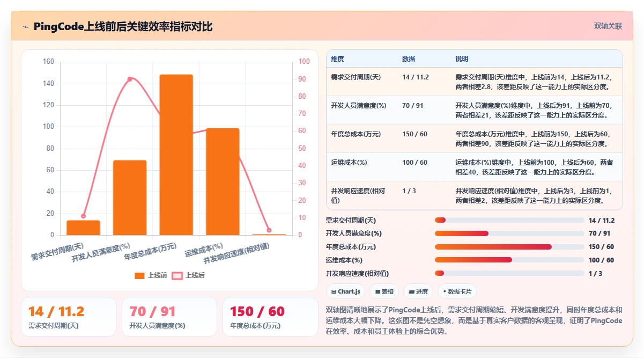The image size is (644, 358).
Task: Click the 维度 table column header
Action: [338, 59]
